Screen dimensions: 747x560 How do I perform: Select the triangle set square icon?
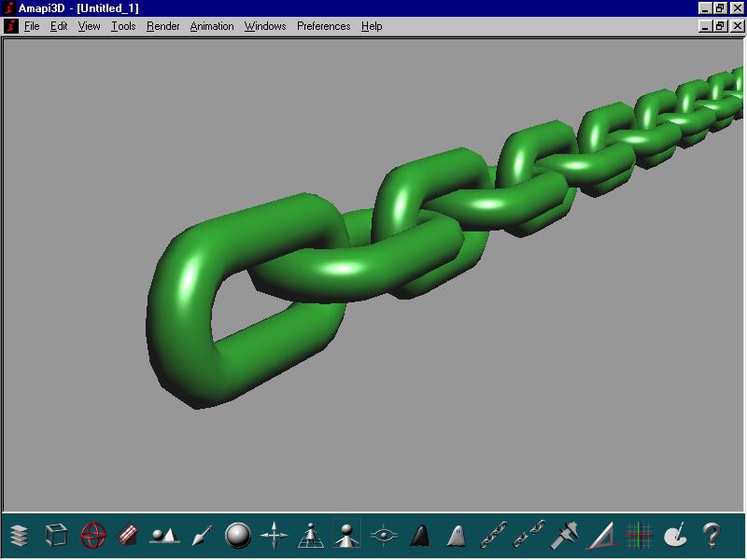coord(600,535)
